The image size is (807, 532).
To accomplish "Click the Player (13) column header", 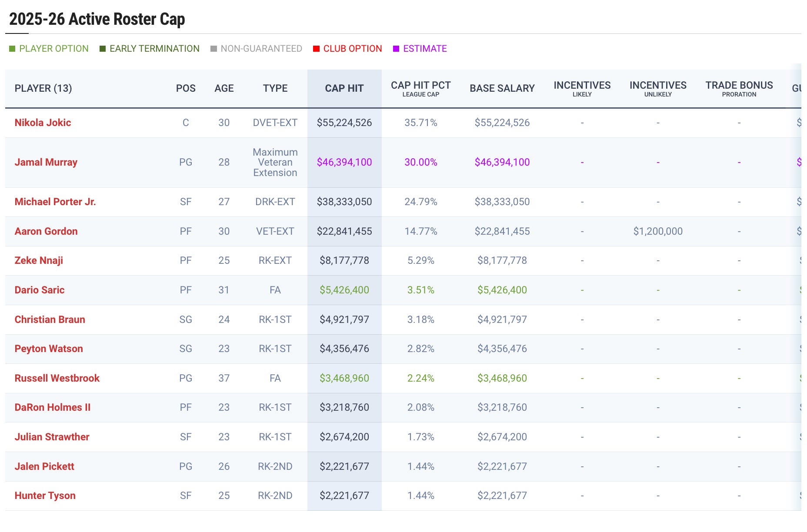I will [x=43, y=88].
